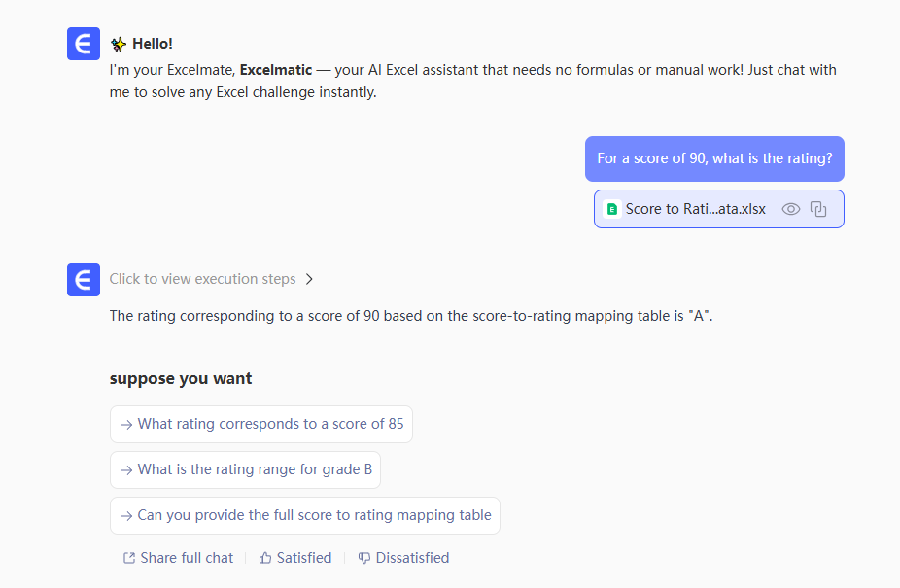
Task: Click the thumbs-down icon next to Dissatisfied
Action: tap(364, 558)
